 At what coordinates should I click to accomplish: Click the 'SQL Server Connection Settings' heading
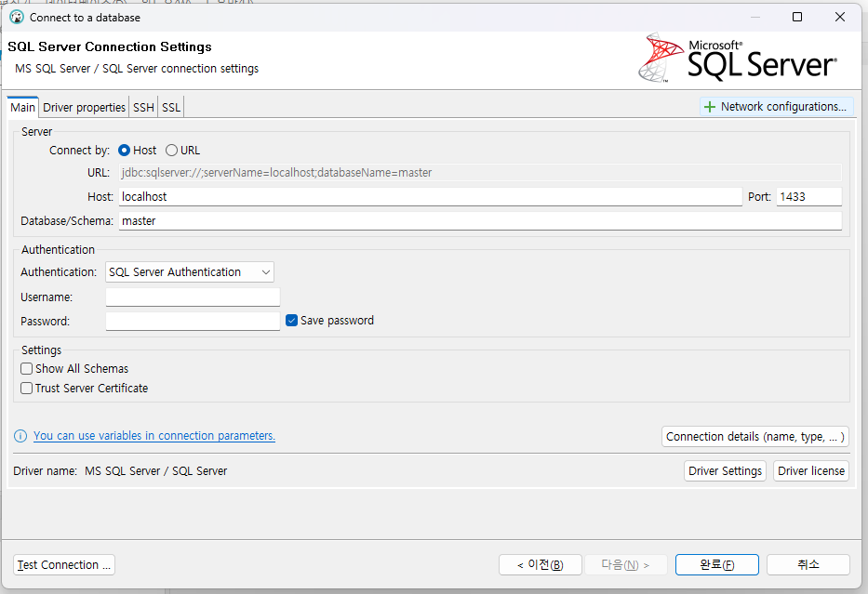(x=110, y=47)
